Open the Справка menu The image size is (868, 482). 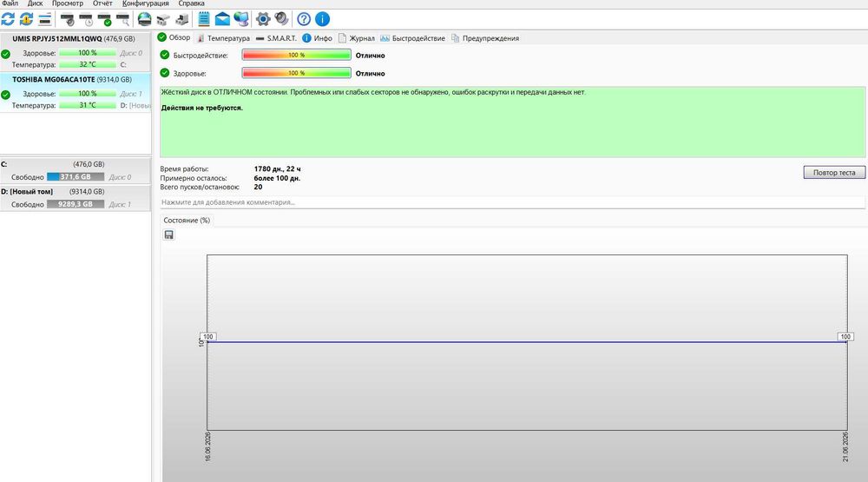coord(192,3)
